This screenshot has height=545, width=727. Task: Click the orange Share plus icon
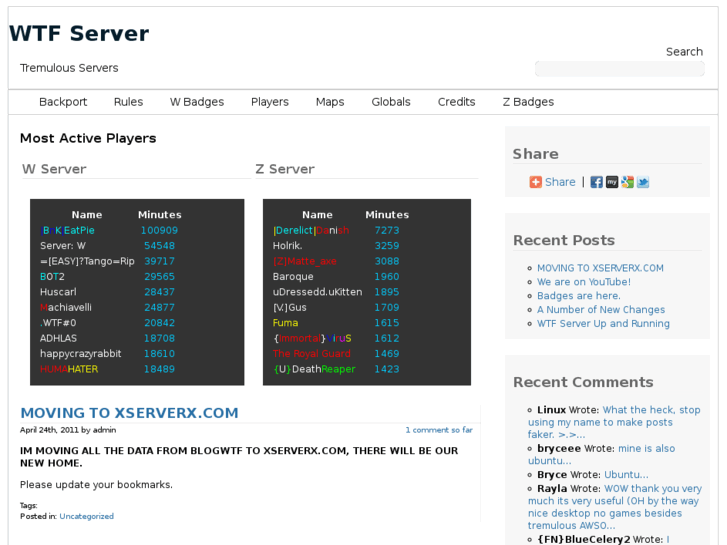536,182
